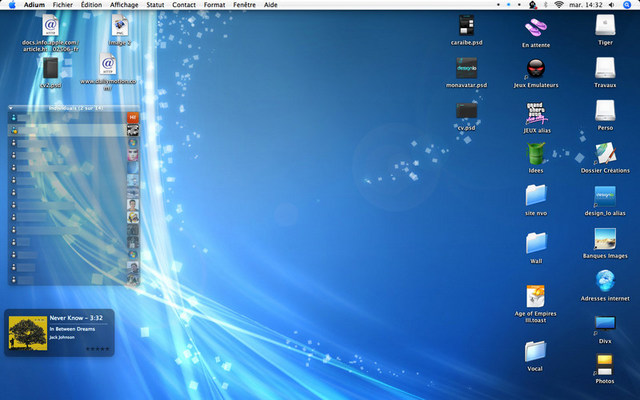
Task: Open the Dossier Créations alias
Action: [x=605, y=153]
